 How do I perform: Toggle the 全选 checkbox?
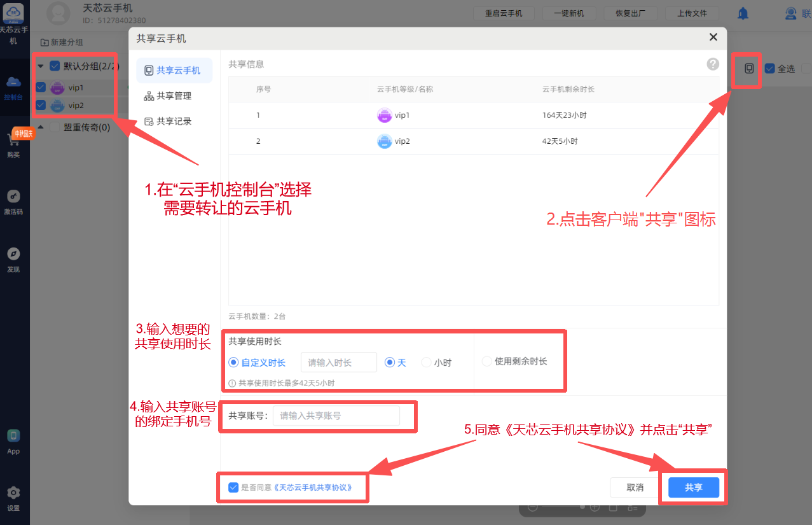770,68
